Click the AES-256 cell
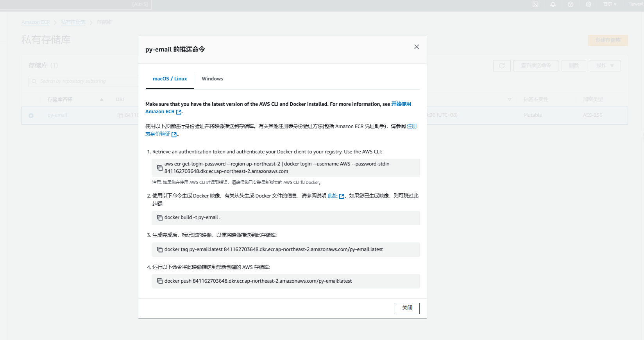 (x=592, y=115)
